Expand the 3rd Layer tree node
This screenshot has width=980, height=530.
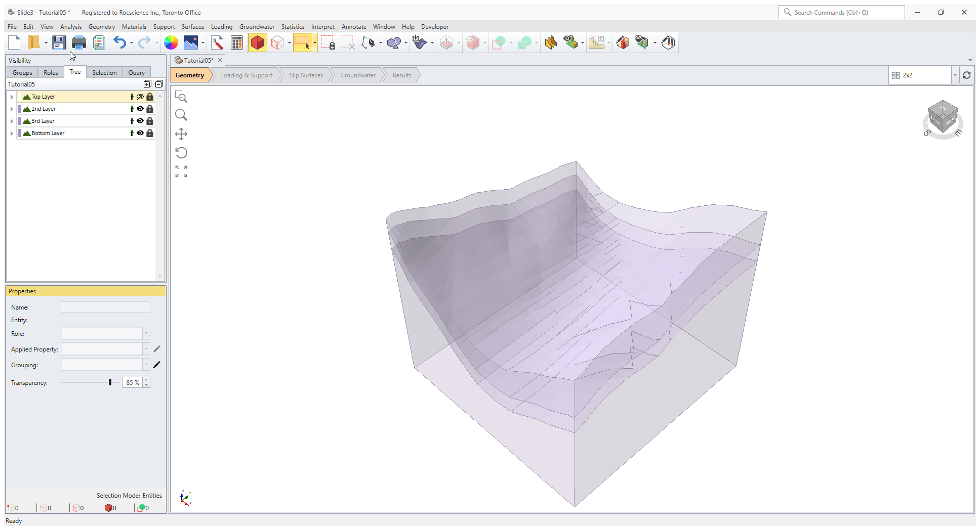[x=12, y=121]
